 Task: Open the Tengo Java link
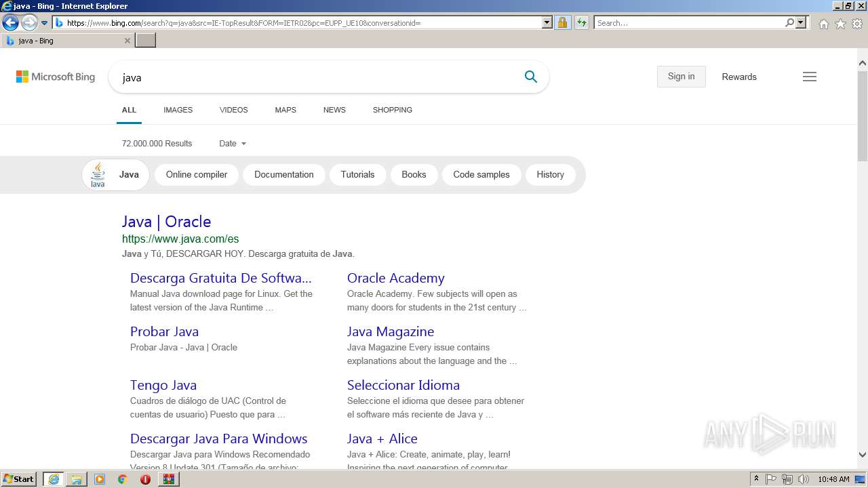click(x=163, y=385)
